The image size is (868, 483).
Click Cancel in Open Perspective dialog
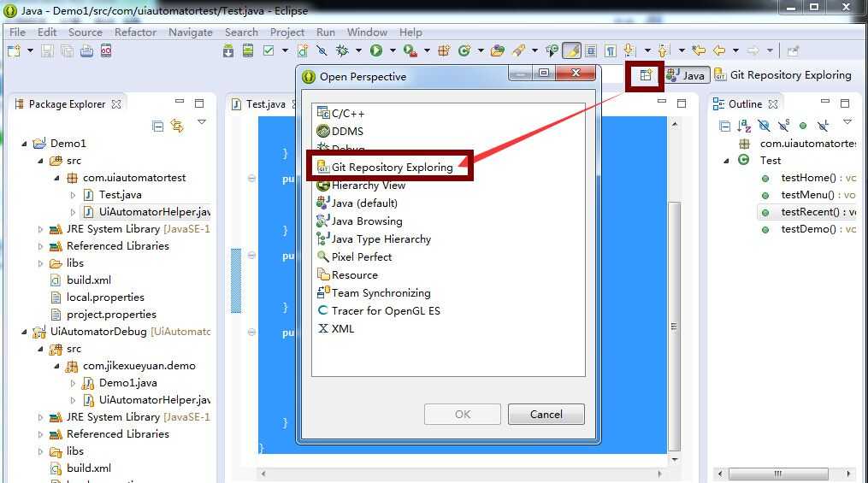pyautogui.click(x=546, y=415)
